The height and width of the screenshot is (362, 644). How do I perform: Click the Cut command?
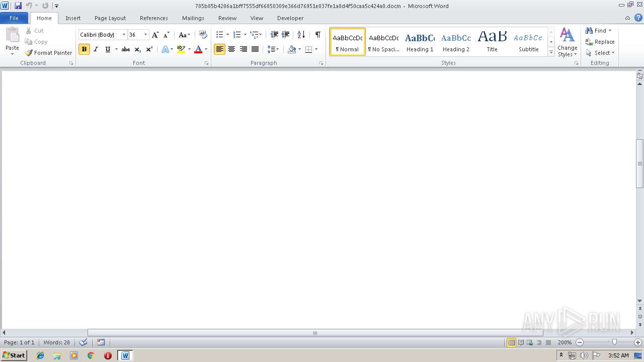tap(35, 31)
